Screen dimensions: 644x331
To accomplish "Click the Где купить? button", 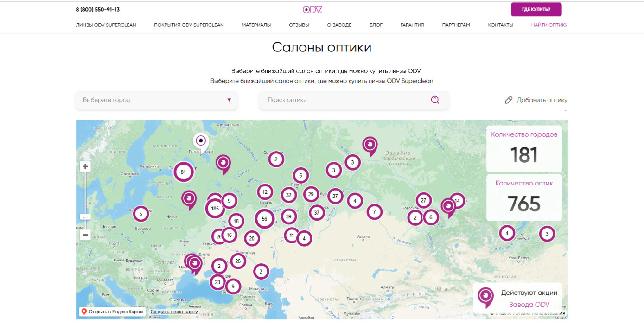I will (x=536, y=9).
